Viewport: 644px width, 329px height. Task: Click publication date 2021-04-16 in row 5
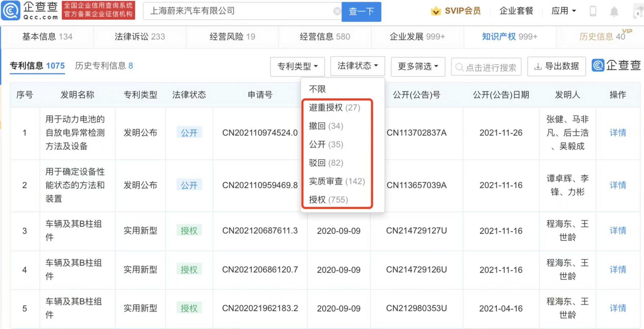point(501,308)
